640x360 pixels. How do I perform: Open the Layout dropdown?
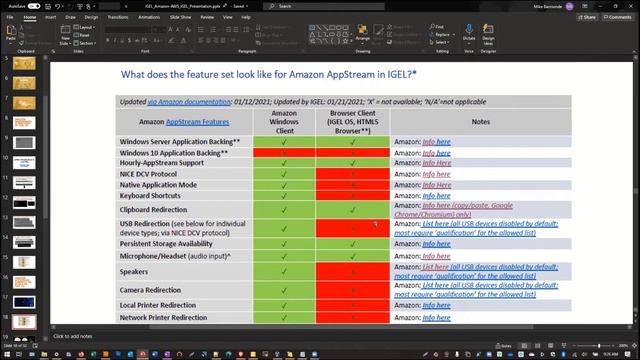click(x=84, y=27)
